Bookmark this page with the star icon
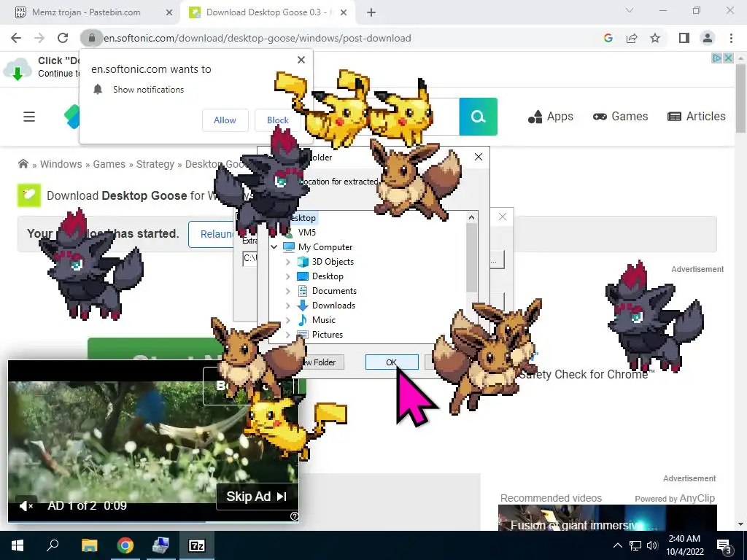 tap(655, 38)
